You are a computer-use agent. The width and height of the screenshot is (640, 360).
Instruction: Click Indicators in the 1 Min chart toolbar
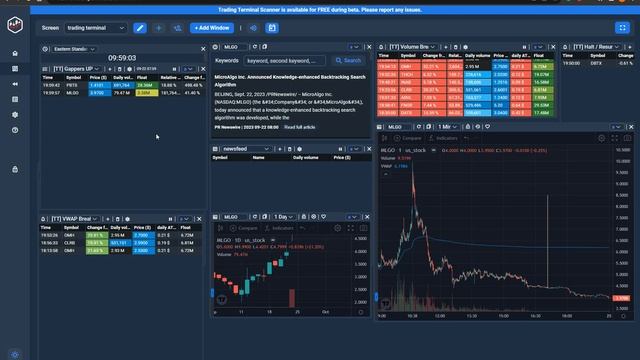click(442, 138)
